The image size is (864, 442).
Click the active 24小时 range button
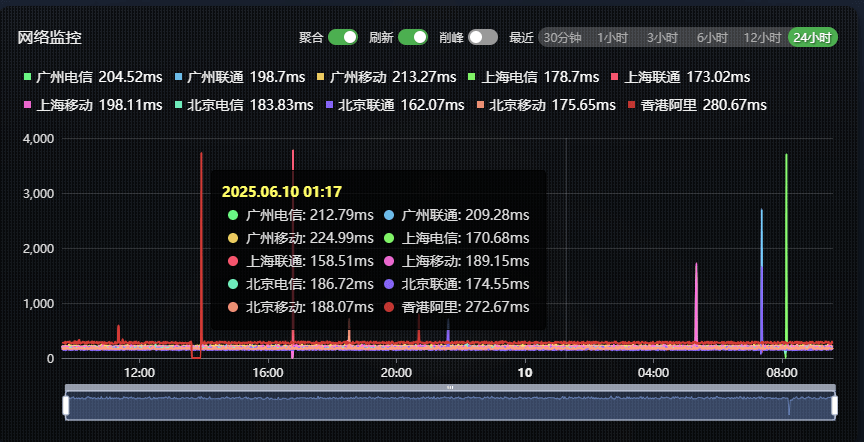click(812, 38)
